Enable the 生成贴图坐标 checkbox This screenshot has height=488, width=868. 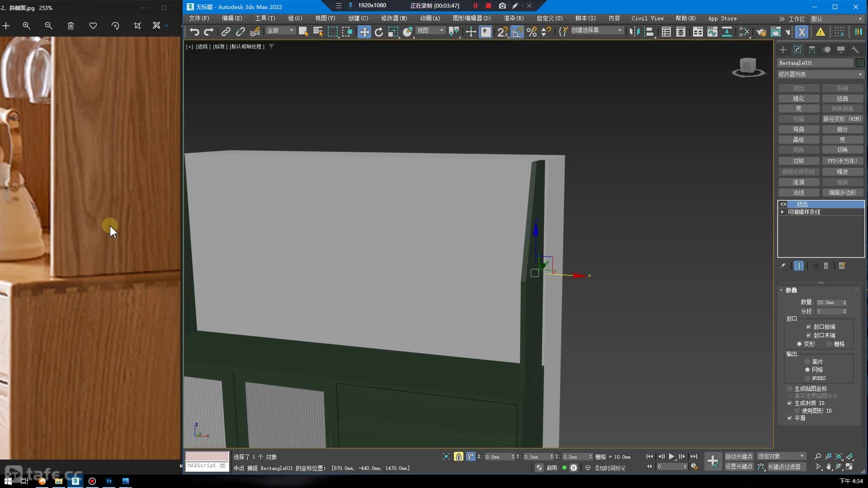[x=790, y=389]
